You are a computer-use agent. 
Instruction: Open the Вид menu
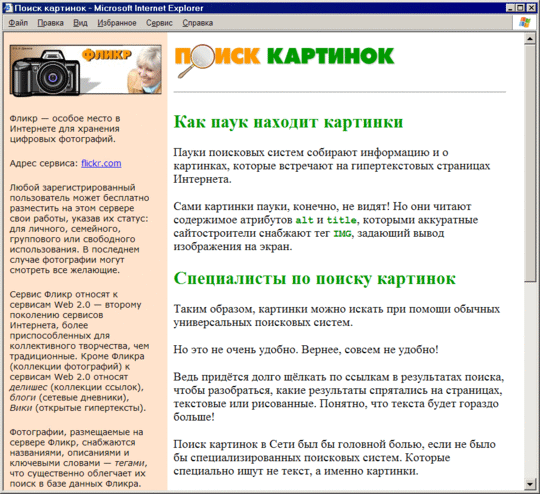click(x=80, y=23)
